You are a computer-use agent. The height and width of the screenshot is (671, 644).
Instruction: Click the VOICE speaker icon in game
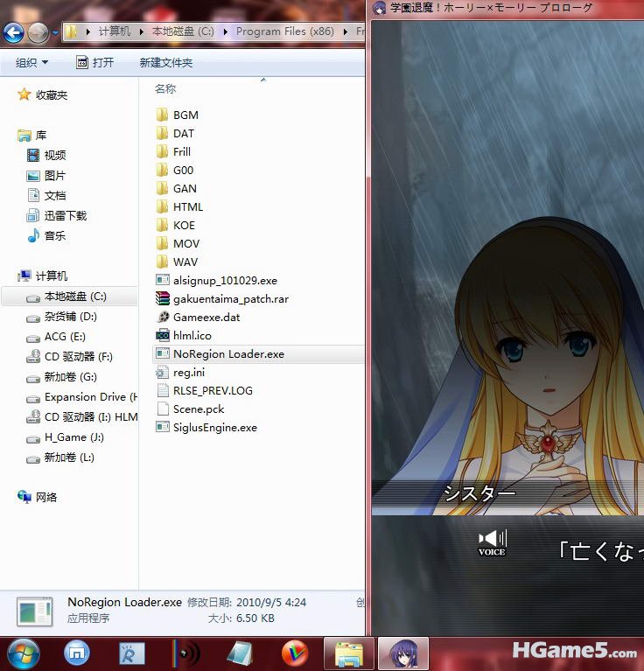pos(492,541)
